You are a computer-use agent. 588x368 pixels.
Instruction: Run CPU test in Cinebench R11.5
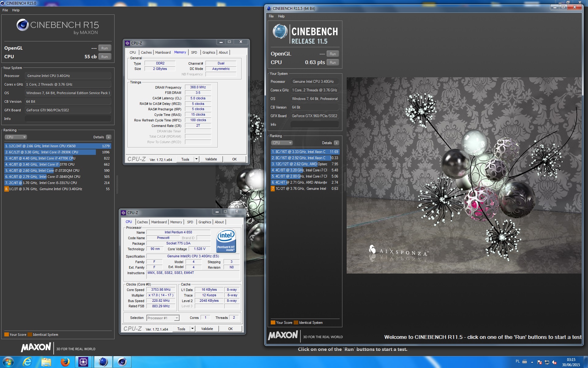pyautogui.click(x=333, y=63)
